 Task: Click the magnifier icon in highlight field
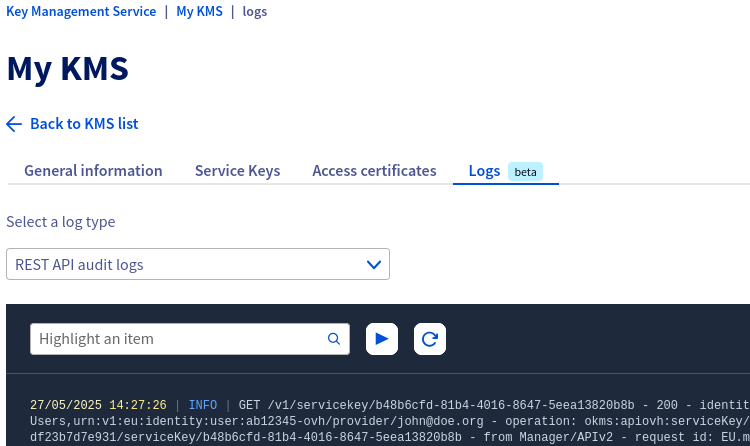pyautogui.click(x=334, y=339)
